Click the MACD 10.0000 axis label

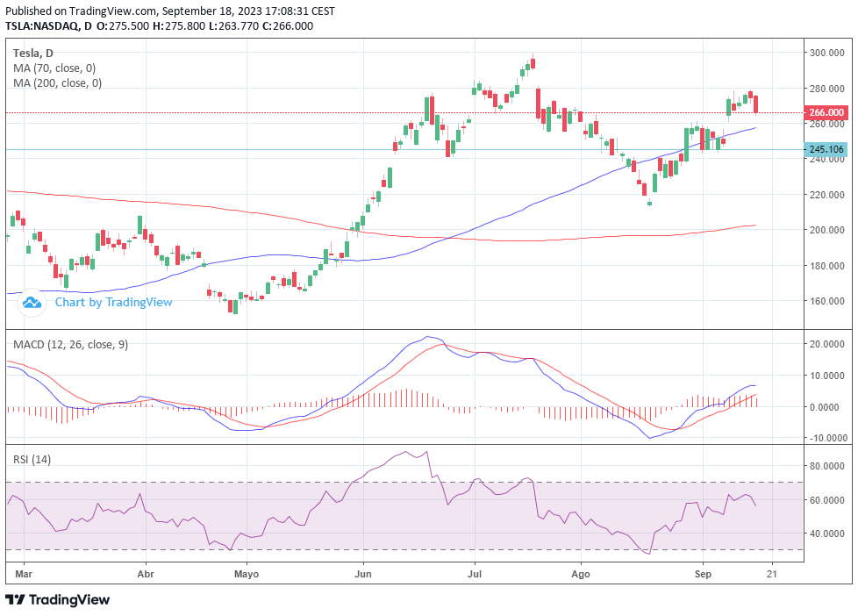coord(826,376)
